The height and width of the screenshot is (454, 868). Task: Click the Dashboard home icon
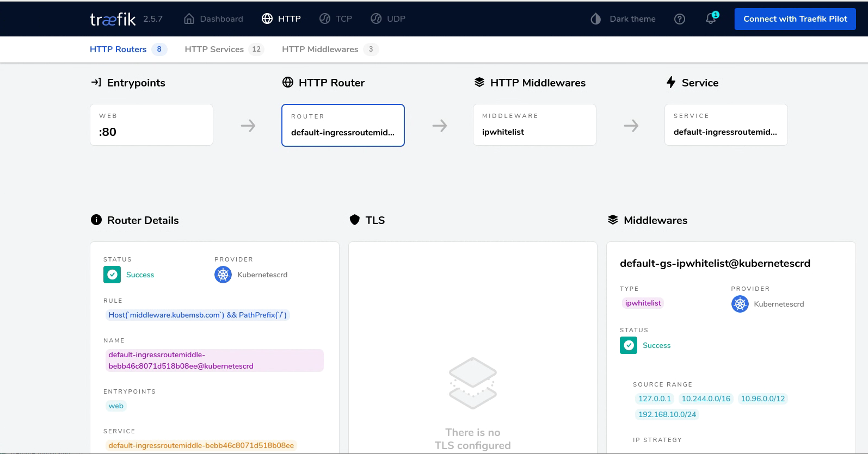189,19
